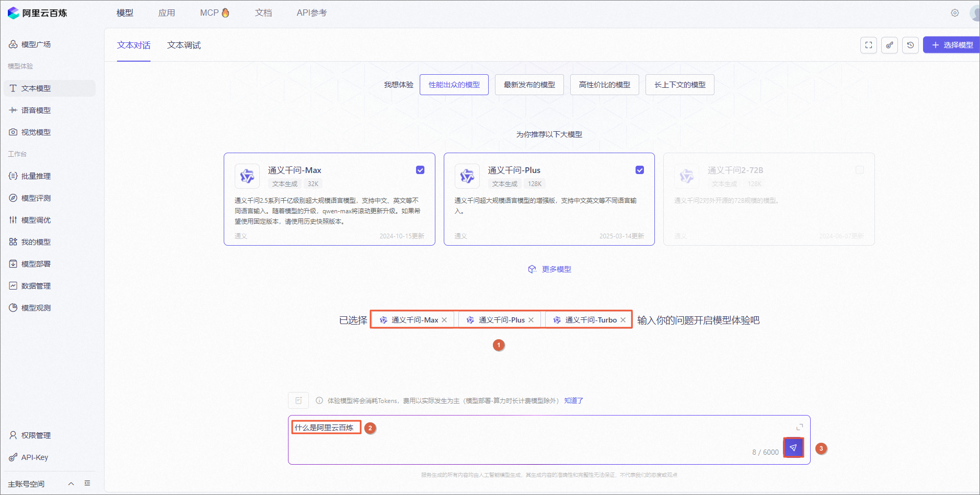Choose the 高性价比的模型 filter
The image size is (980, 495).
point(605,85)
